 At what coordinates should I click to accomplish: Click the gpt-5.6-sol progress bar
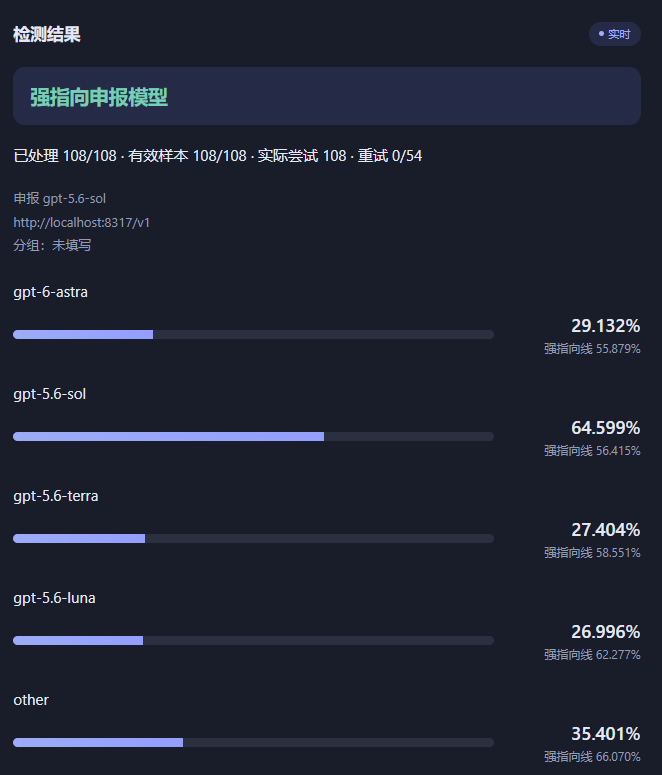click(x=253, y=436)
